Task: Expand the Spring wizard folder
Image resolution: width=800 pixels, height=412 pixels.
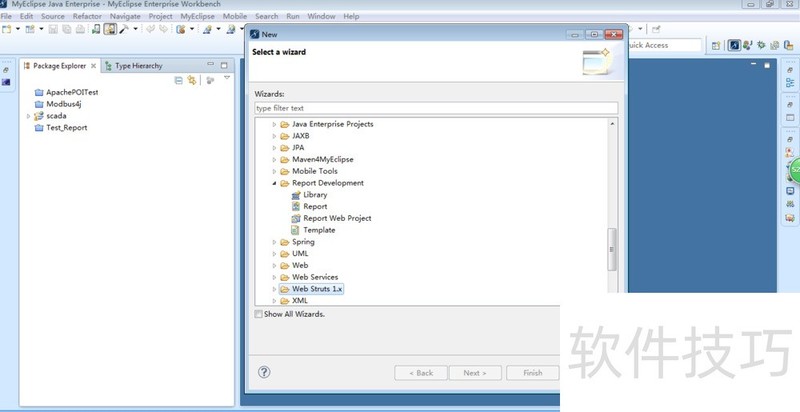Action: (274, 242)
